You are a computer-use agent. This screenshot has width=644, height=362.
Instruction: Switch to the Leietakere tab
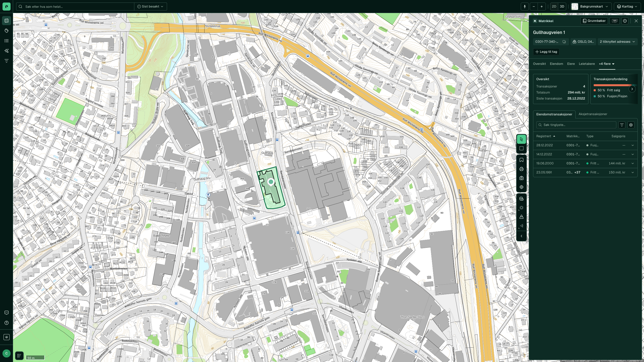coord(587,64)
